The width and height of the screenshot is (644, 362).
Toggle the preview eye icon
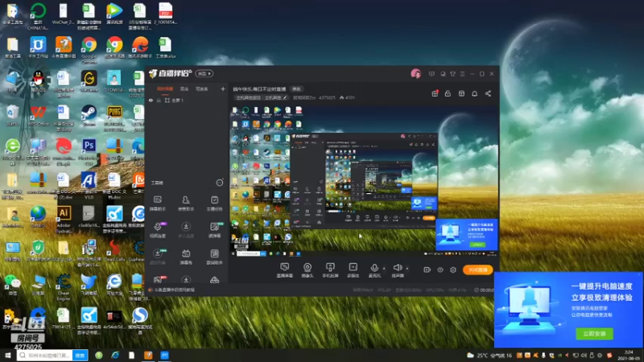point(440,269)
